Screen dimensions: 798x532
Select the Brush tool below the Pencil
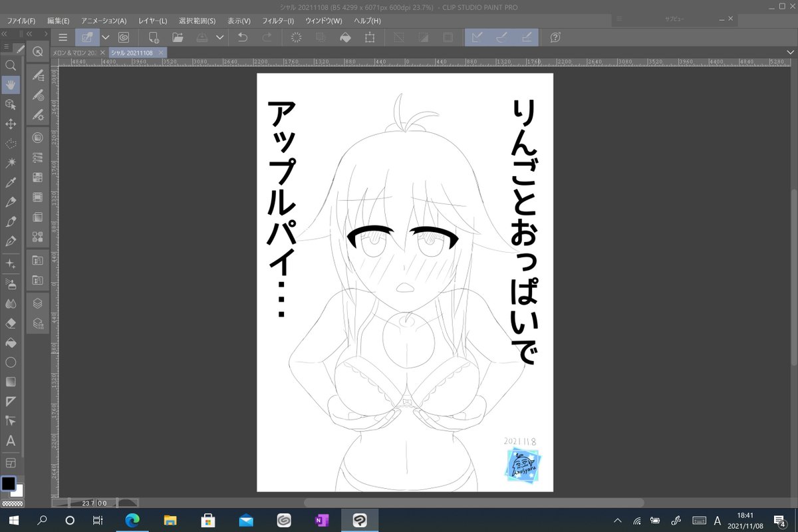[x=11, y=241]
